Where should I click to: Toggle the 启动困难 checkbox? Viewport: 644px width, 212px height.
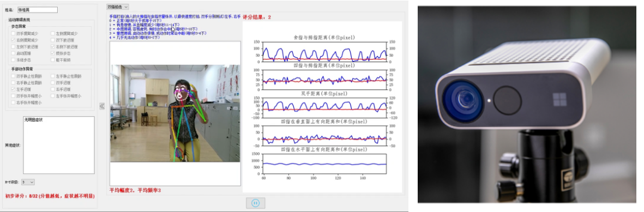(x=13, y=53)
